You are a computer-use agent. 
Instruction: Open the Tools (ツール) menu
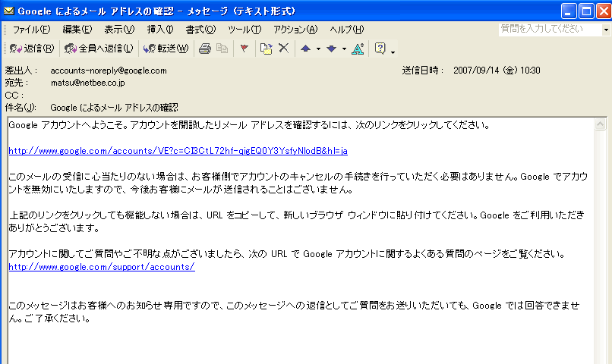(244, 30)
